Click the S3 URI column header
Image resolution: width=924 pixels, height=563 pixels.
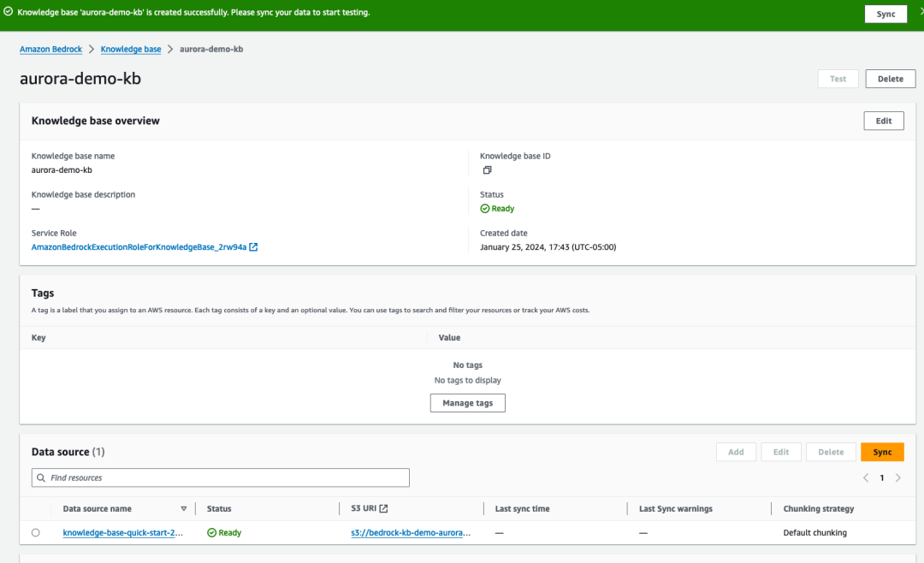(x=364, y=508)
